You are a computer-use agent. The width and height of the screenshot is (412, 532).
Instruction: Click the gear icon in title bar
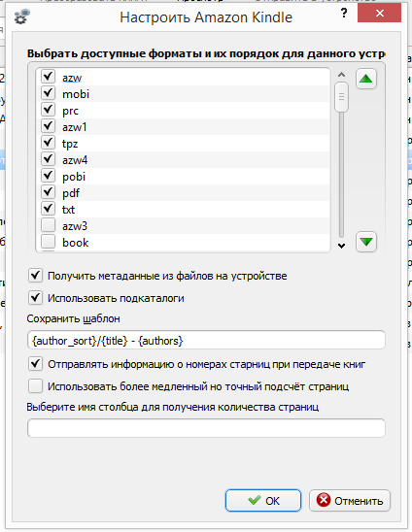click(22, 17)
